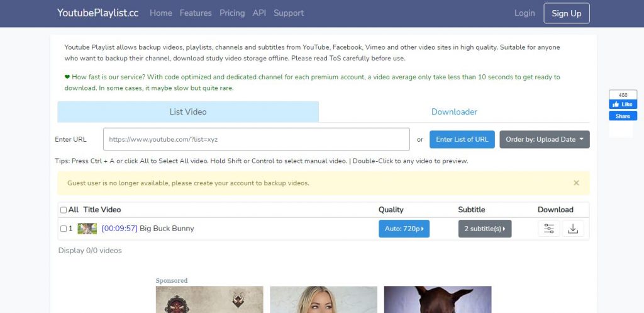The image size is (644, 313).
Task: Click the download icon for Big Buck Bunny
Action: (572, 229)
